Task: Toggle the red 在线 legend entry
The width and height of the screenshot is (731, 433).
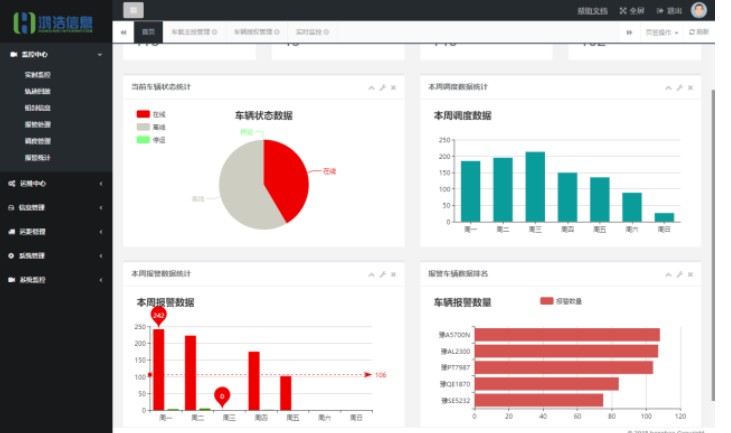Action: [151, 114]
